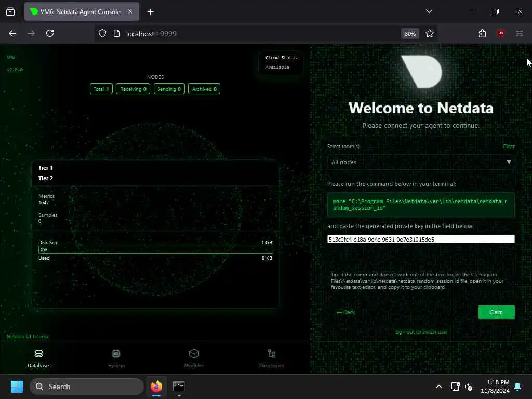This screenshot has width=532, height=399.
Task: Click the Windows taskbar Search box
Action: pyautogui.click(x=87, y=387)
